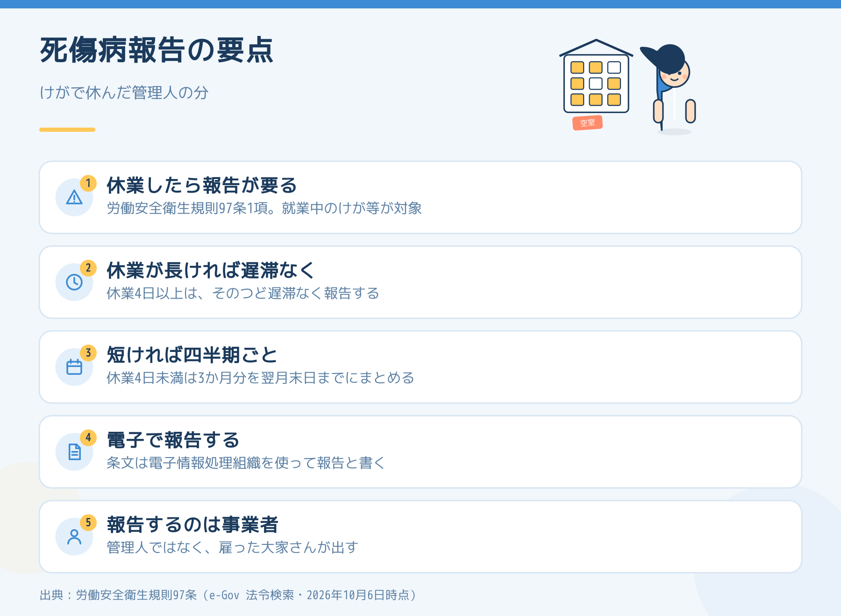The image size is (841, 616).
Task: Click the warning triangle icon
Action: [x=74, y=197]
